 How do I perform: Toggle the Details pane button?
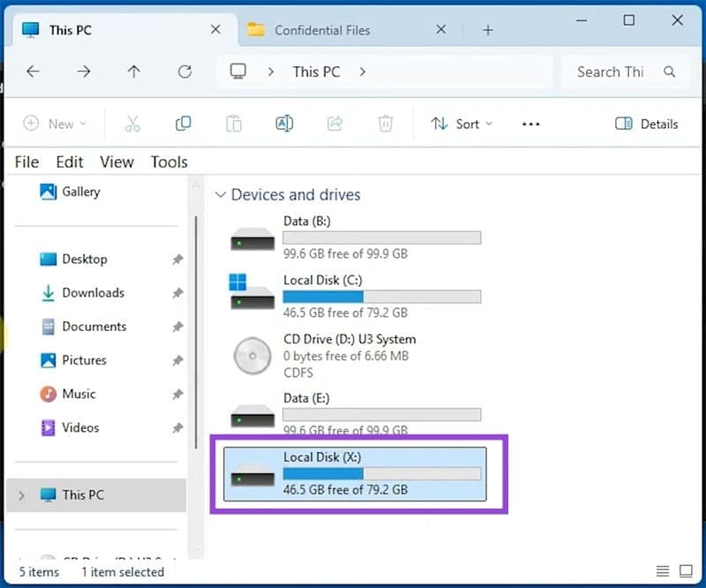[x=646, y=124]
